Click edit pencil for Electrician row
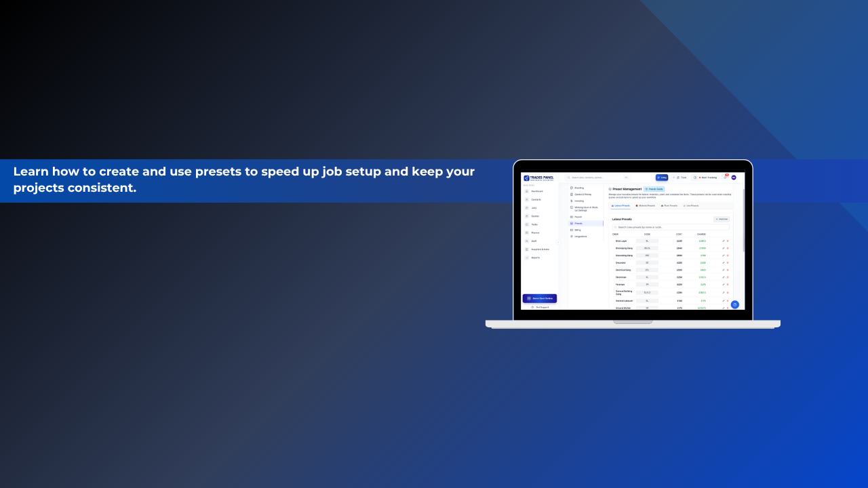The image size is (868, 488). coord(723,277)
